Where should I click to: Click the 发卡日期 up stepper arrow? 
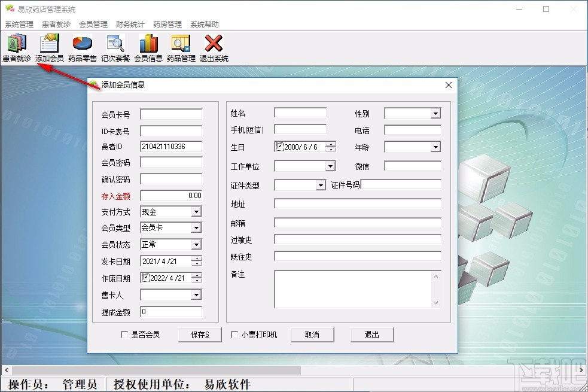click(x=197, y=258)
